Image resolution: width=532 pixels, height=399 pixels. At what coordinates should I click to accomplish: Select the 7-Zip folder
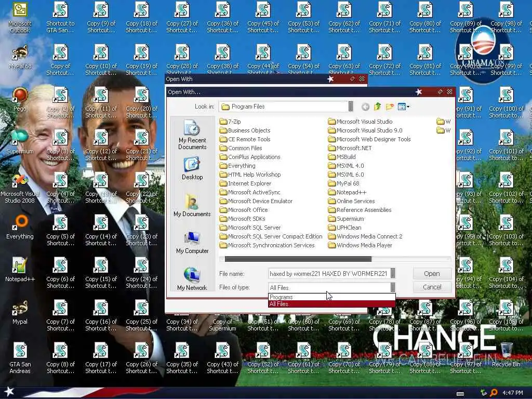point(230,122)
